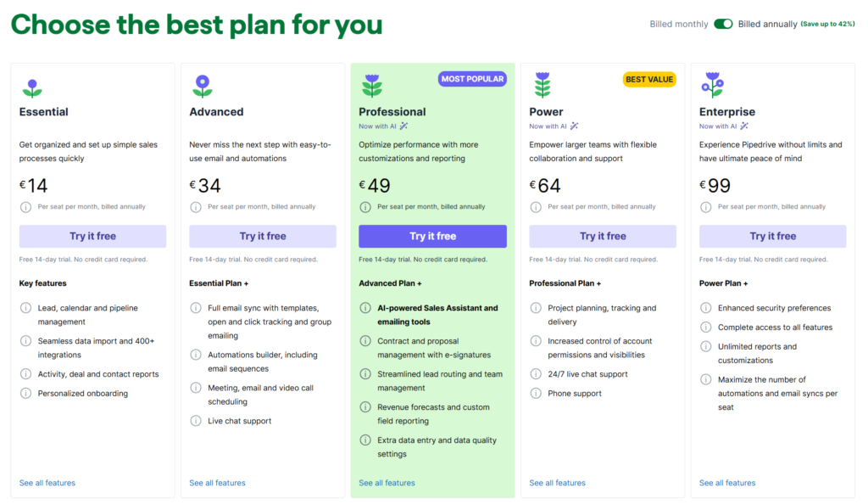This screenshot has width=868, height=504.
Task: Click the Billed annually label
Action: click(765, 24)
